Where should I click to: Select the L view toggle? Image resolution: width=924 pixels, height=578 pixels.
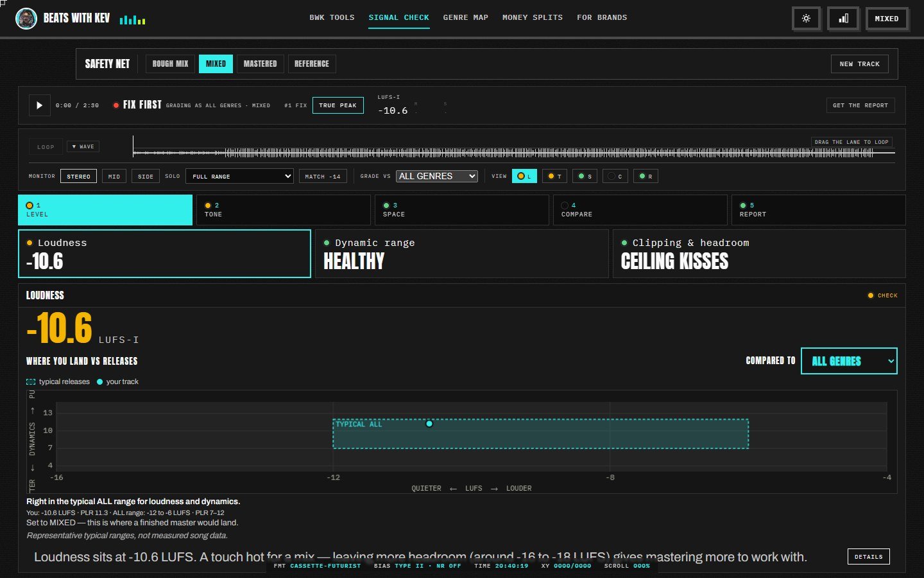(524, 176)
